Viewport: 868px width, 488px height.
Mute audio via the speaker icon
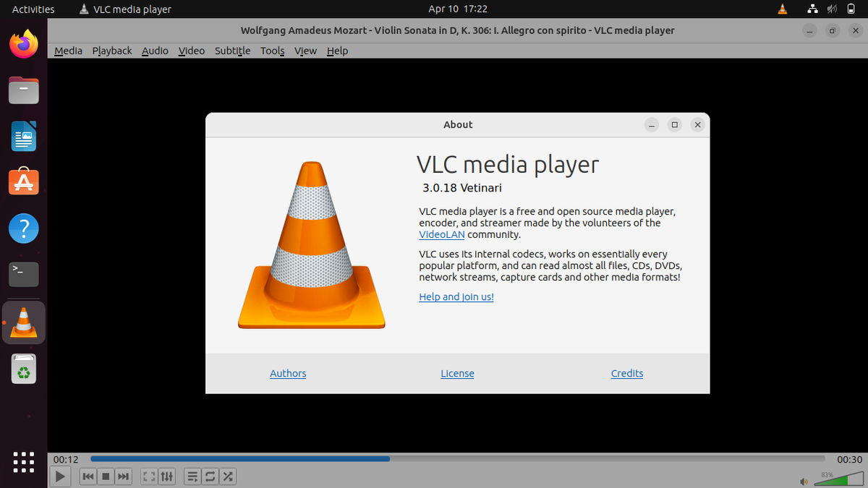(x=803, y=480)
